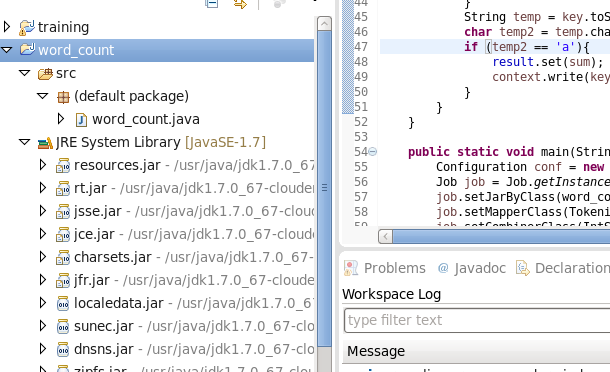Collapse the main method fold at line 54
This screenshot has width=610, height=372.
click(x=372, y=151)
